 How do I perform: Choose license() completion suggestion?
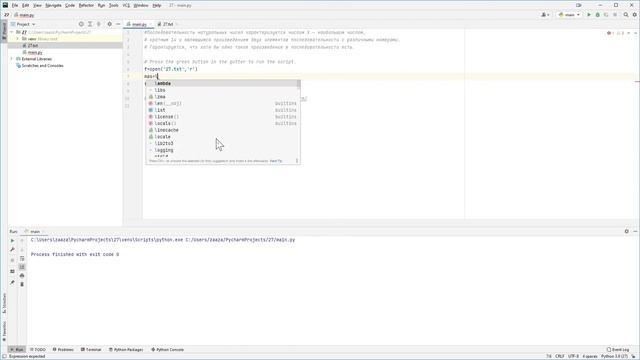point(222,117)
